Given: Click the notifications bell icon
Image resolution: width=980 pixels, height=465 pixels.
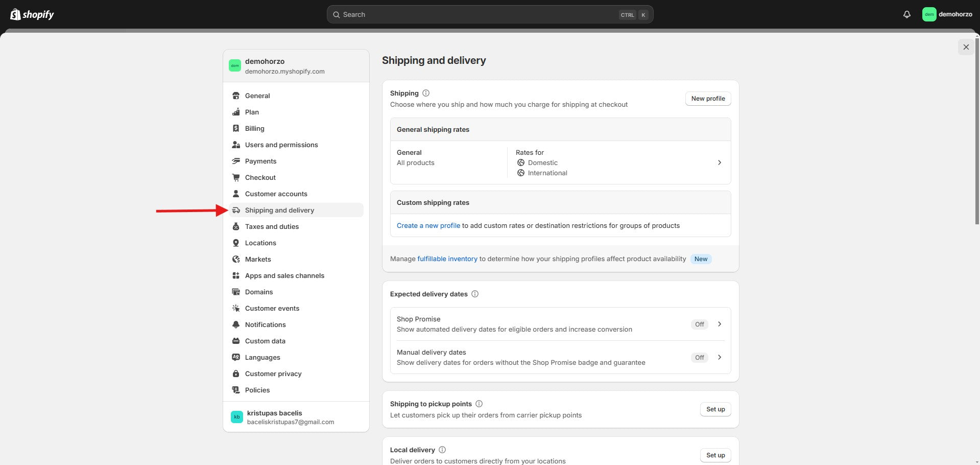Looking at the screenshot, I should 906,14.
